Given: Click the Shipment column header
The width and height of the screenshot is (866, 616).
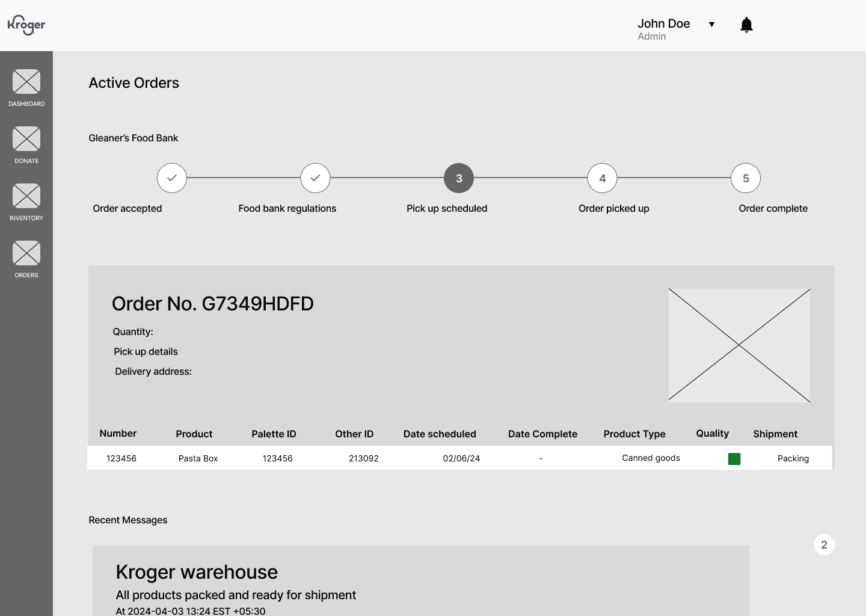Looking at the screenshot, I should pos(775,434).
